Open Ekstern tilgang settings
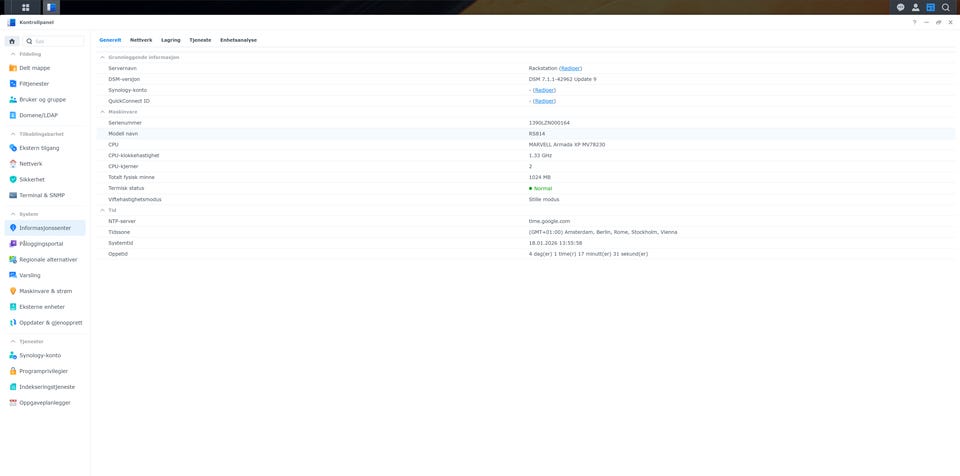Viewport: 960px width, 476px height. pyautogui.click(x=45, y=148)
